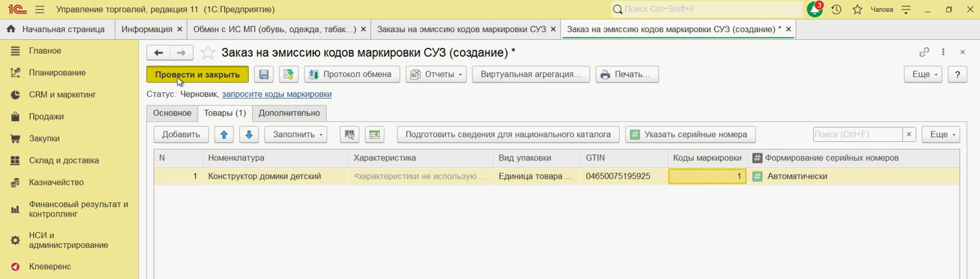980x279 pixels.
Task: Open the 1C main menu hamburger icon
Action: coord(40,9)
